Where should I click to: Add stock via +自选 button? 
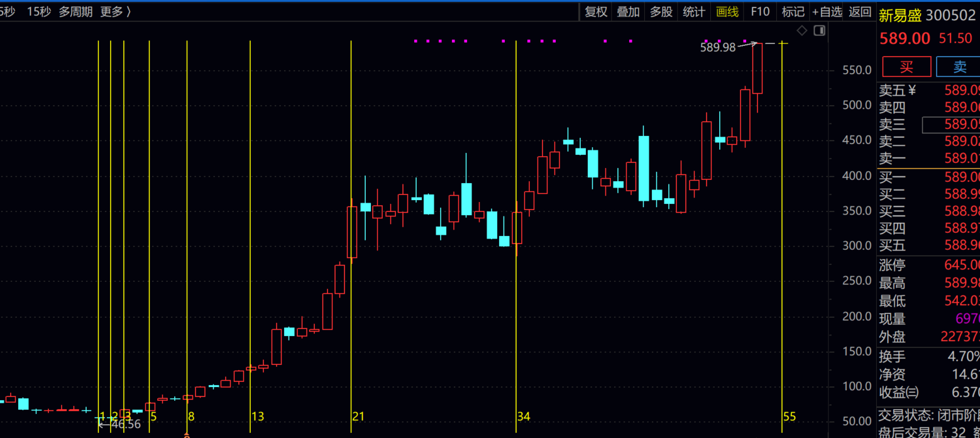pyautogui.click(x=827, y=12)
